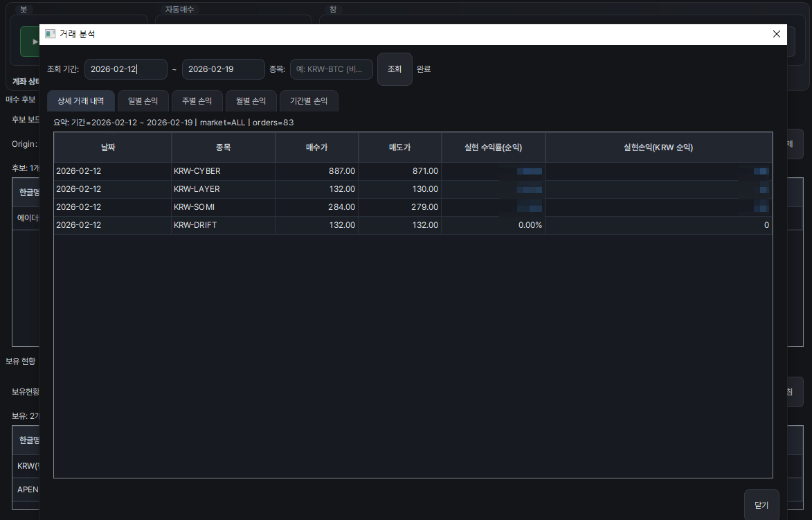
Task: Show the 기간별 손익 tab
Action: tap(309, 101)
